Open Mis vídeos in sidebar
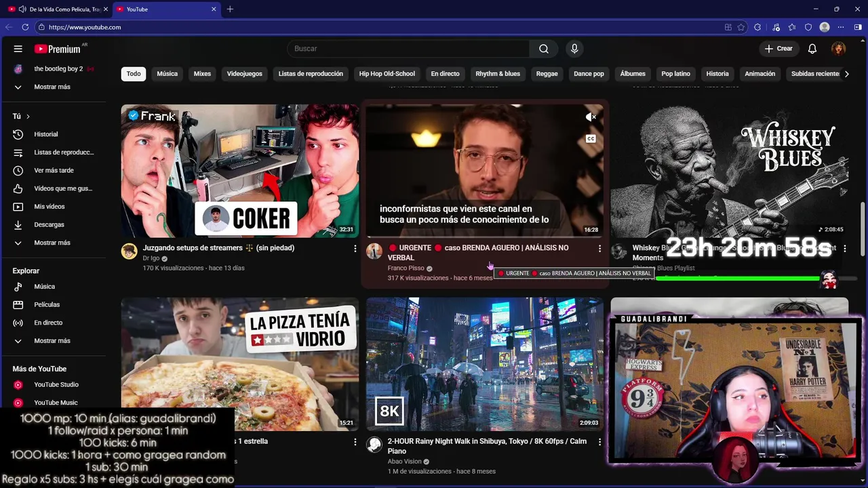Screen dimensions: 868x488 [x=53, y=207]
